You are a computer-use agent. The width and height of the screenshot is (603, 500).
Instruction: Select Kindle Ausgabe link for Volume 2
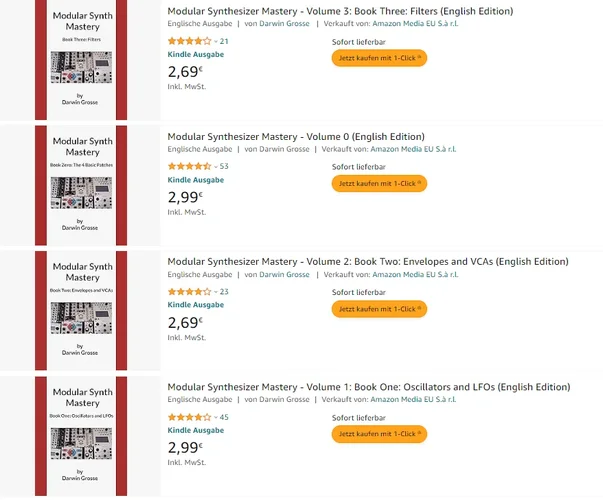tap(196, 304)
